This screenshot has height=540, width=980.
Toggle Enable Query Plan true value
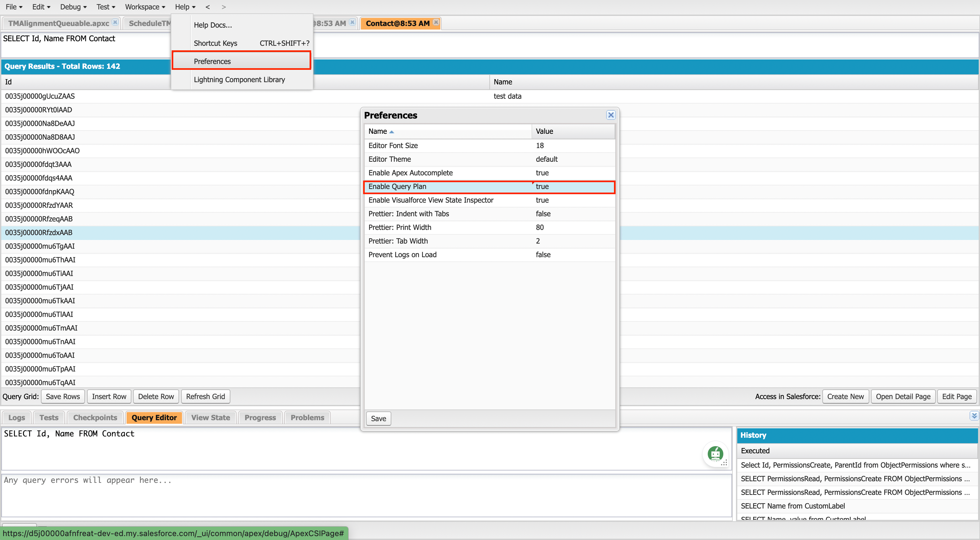[542, 186]
